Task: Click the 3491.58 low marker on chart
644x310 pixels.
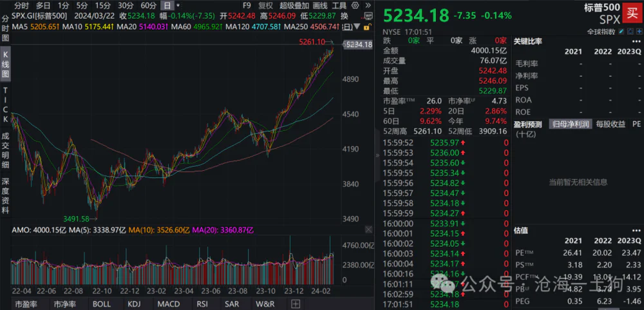Action: tap(77, 218)
